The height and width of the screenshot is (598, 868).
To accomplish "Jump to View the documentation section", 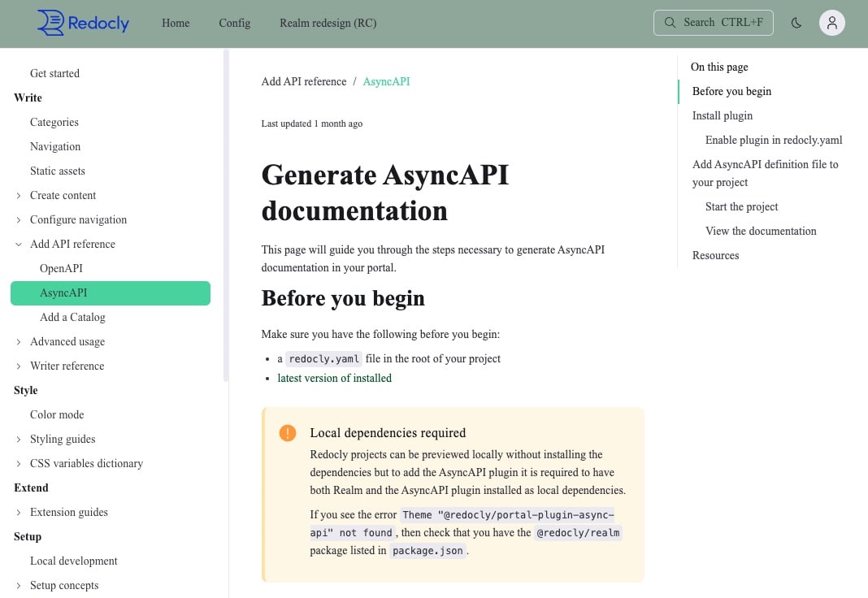I will click(761, 232).
